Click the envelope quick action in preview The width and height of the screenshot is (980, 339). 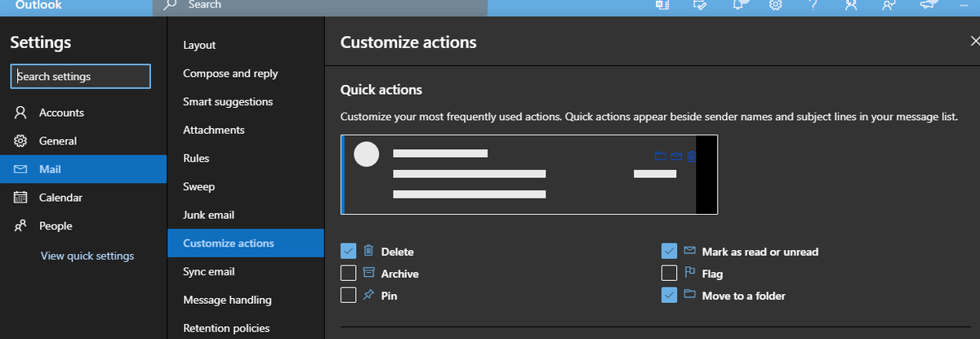[676, 156]
